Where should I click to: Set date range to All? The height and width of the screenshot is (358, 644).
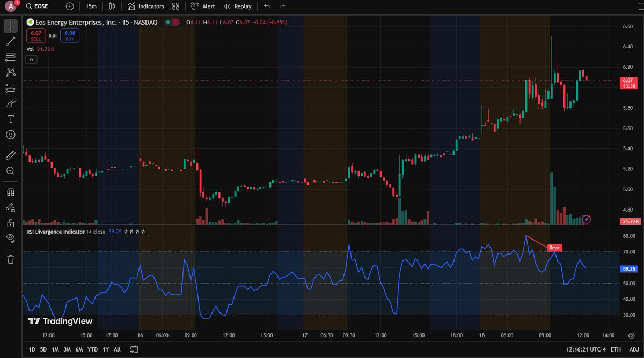(117, 349)
